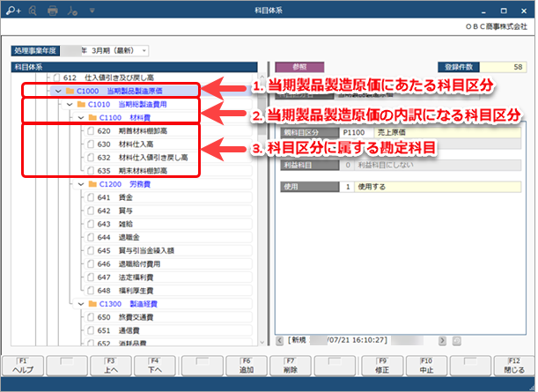Click the F3 上へ button

(x=111, y=366)
